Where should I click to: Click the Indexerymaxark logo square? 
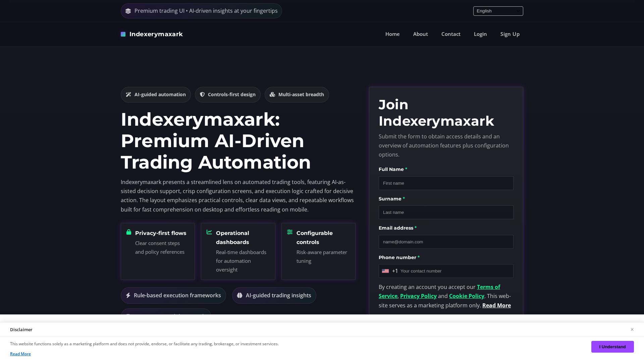[x=123, y=34]
